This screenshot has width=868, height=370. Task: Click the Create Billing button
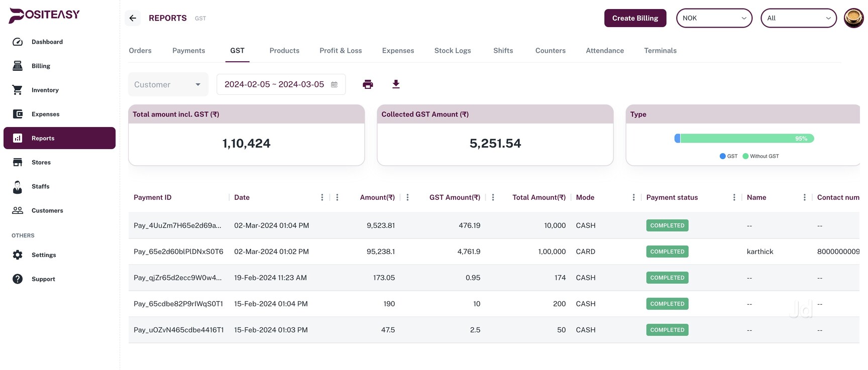coord(635,18)
